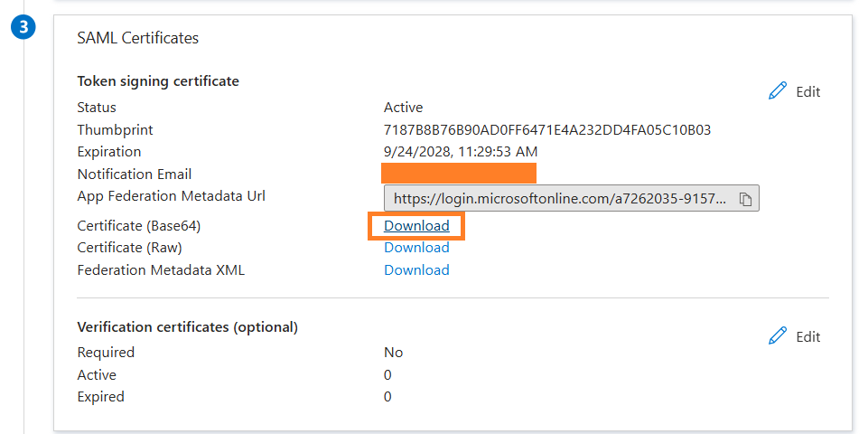Viewport: 868px width, 434px height.
Task: Click the SAML Certificates heading
Action: (137, 38)
